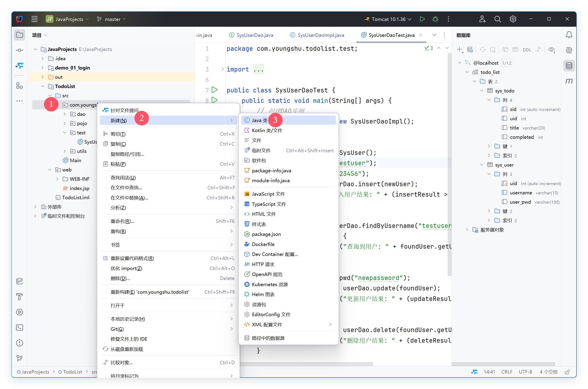Open master branch dropdown

112,19
